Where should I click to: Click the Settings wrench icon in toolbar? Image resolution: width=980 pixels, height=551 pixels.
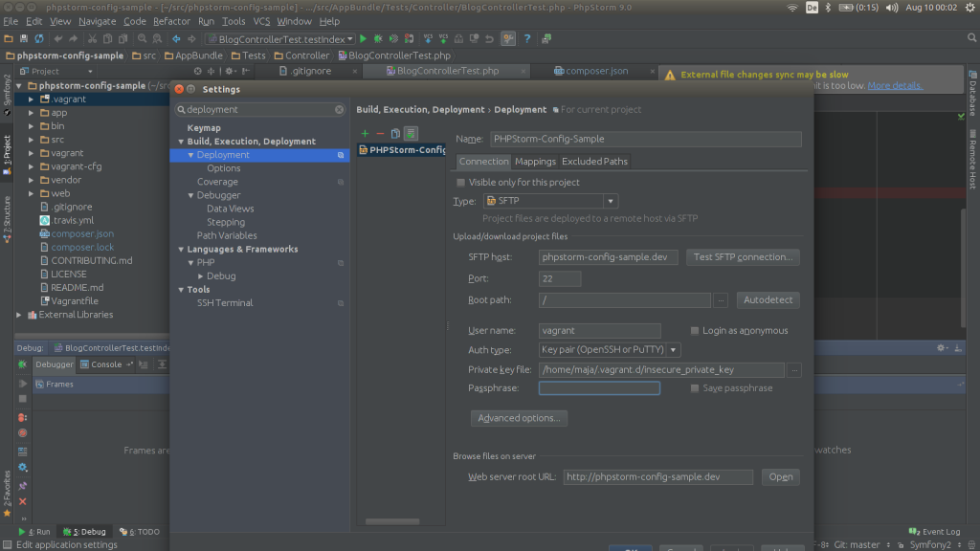(x=508, y=38)
